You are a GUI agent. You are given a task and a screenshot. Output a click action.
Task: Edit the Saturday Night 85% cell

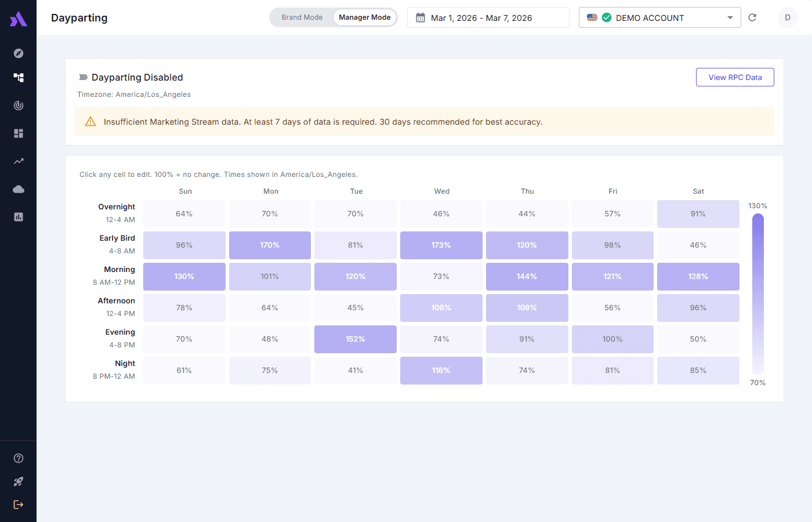(x=698, y=371)
